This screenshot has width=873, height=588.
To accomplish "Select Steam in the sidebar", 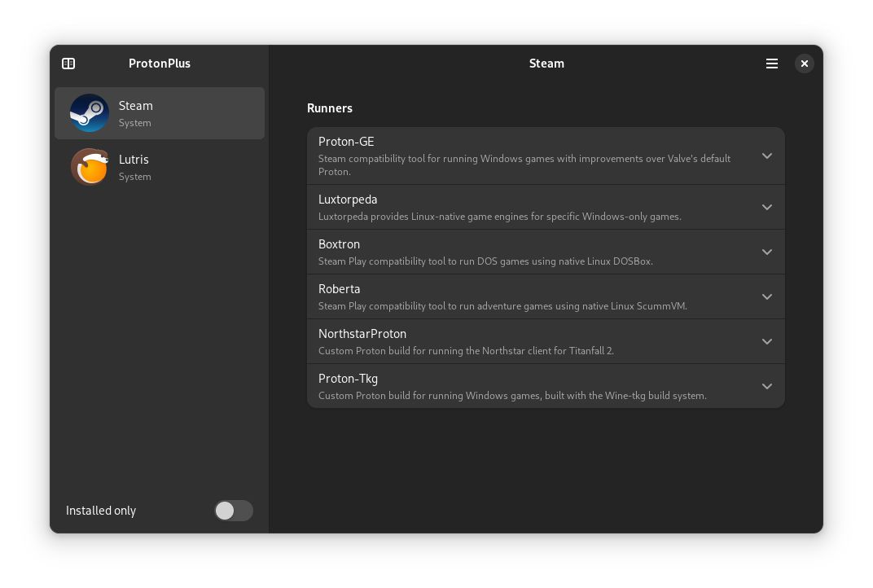I will pos(160,113).
